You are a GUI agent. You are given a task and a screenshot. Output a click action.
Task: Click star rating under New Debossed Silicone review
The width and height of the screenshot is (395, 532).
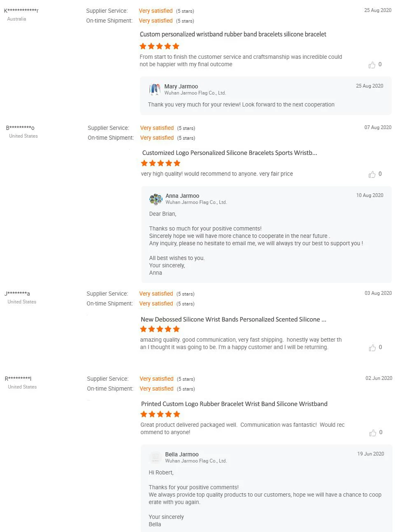(160, 329)
